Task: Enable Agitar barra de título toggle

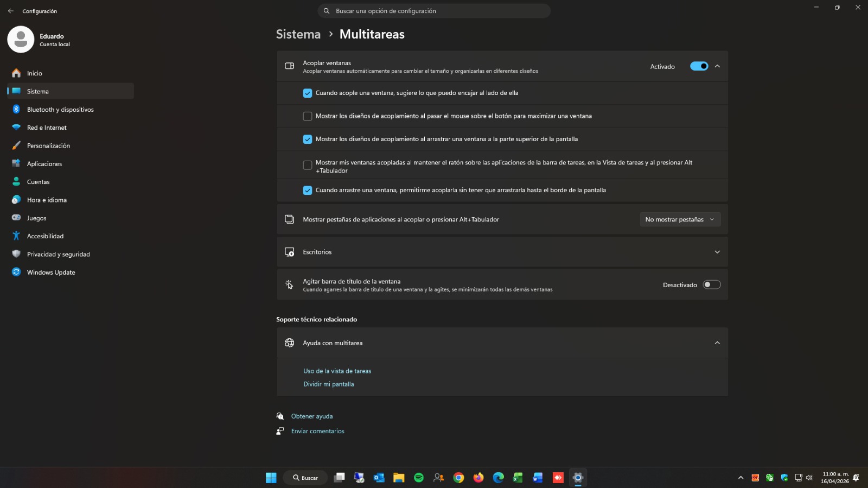Action: click(x=712, y=285)
